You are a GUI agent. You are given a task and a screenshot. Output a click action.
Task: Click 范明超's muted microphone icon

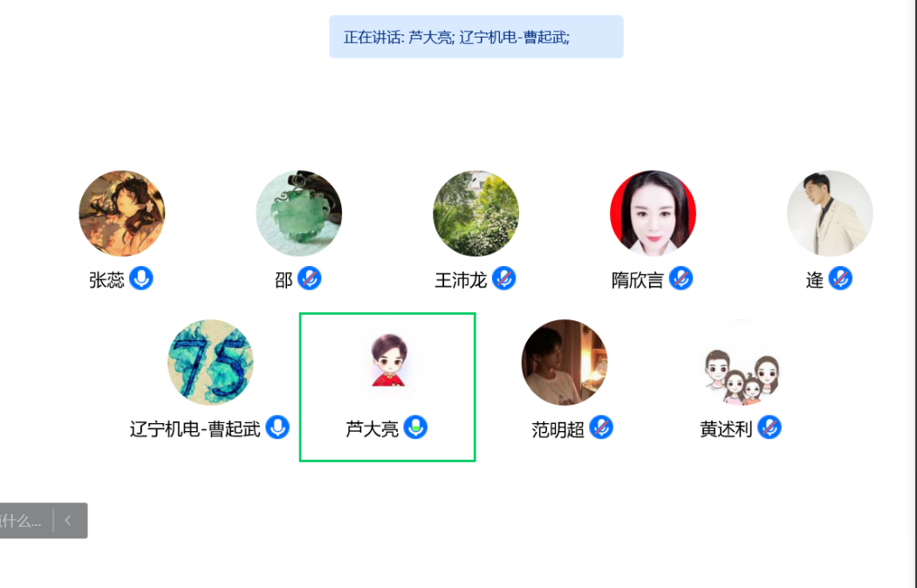tap(601, 427)
